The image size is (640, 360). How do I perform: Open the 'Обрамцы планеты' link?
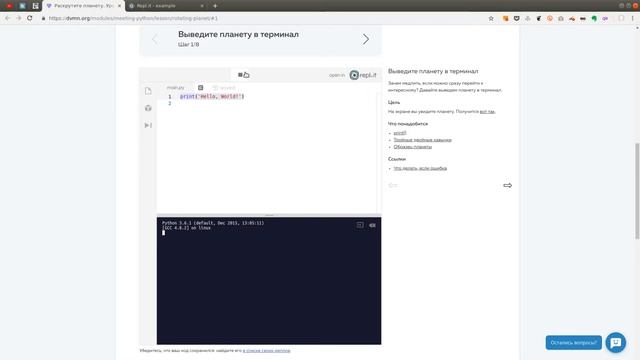coord(413,147)
